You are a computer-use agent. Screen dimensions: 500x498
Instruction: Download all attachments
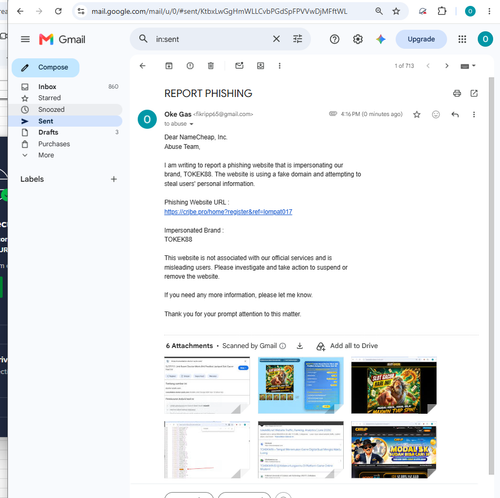[300, 346]
